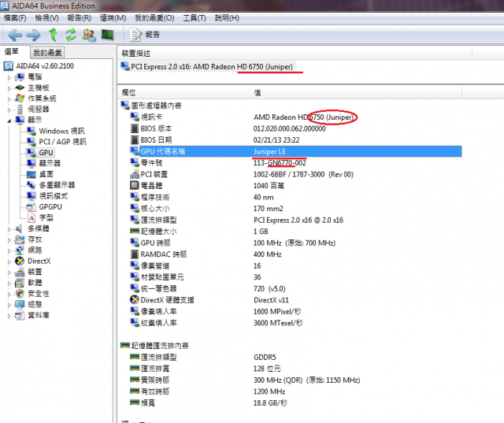Viewport: 504px width, 423px height.
Task: Click the 作業系統 Windows flag icon
Action: 20,98
